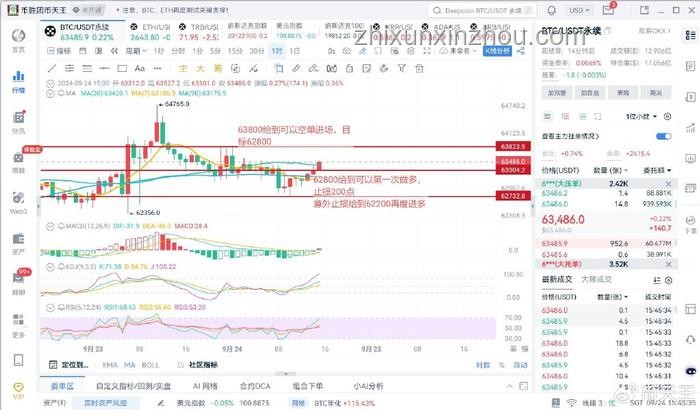The width and height of the screenshot is (700, 410).
Task: Select the horizontal line drawing tool
Action: tap(104, 68)
